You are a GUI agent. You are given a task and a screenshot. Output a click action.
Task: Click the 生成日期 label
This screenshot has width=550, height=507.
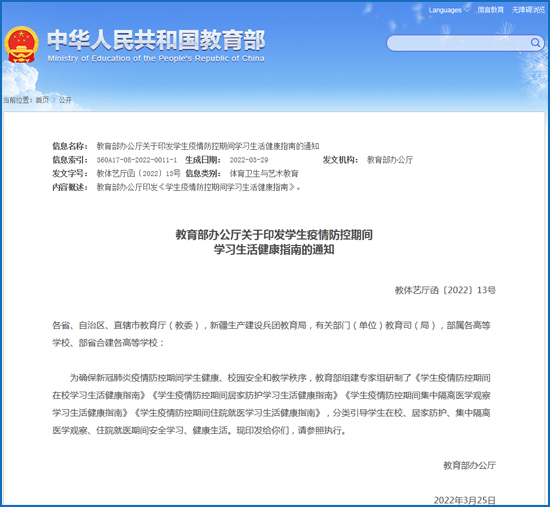(203, 160)
